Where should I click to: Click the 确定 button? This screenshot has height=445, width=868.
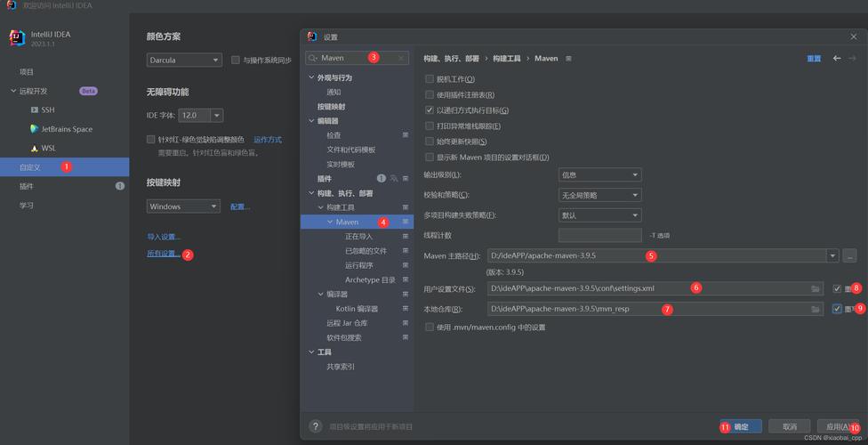741,426
